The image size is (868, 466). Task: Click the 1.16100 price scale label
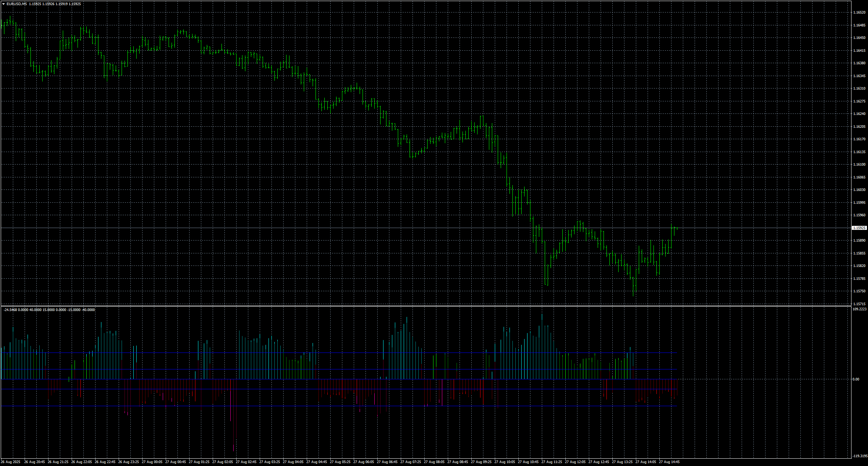point(859,165)
